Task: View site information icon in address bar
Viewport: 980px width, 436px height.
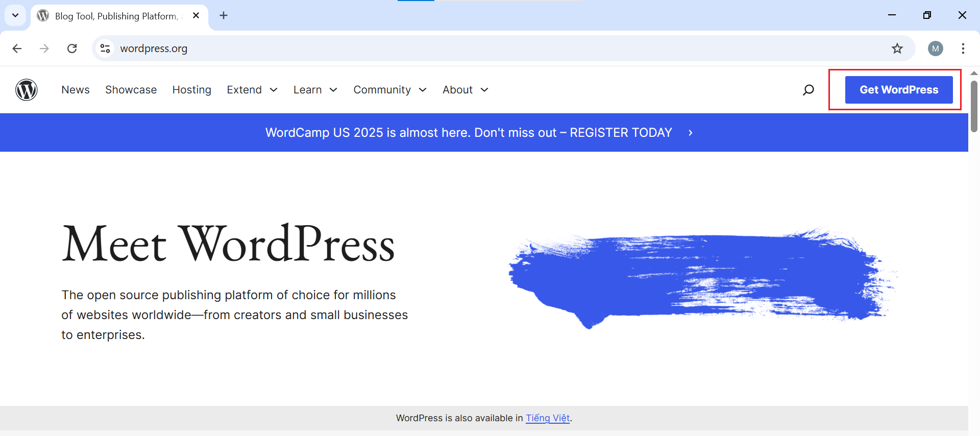Action: [105, 49]
